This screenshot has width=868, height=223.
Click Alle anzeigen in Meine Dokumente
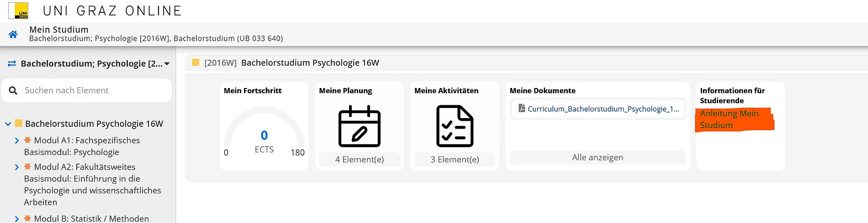(597, 157)
